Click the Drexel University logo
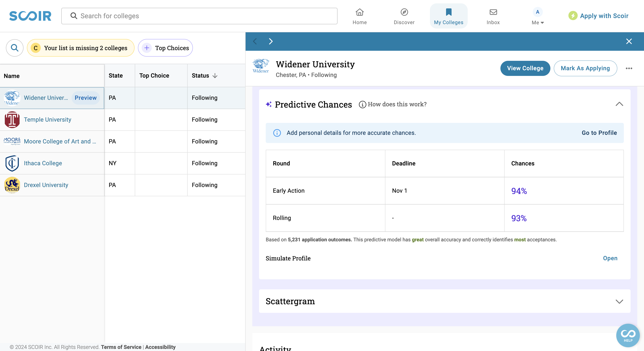The image size is (644, 351). [x=12, y=185]
